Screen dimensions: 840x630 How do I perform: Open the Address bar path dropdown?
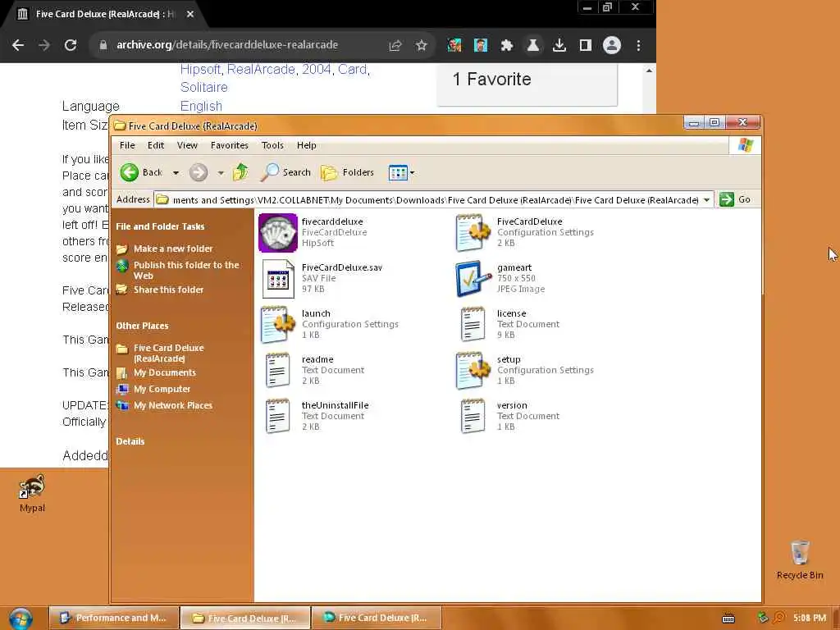[706, 200]
